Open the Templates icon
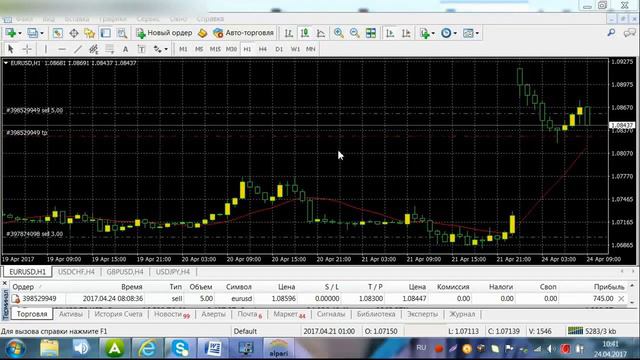This screenshot has height=360, width=640. 468,33
